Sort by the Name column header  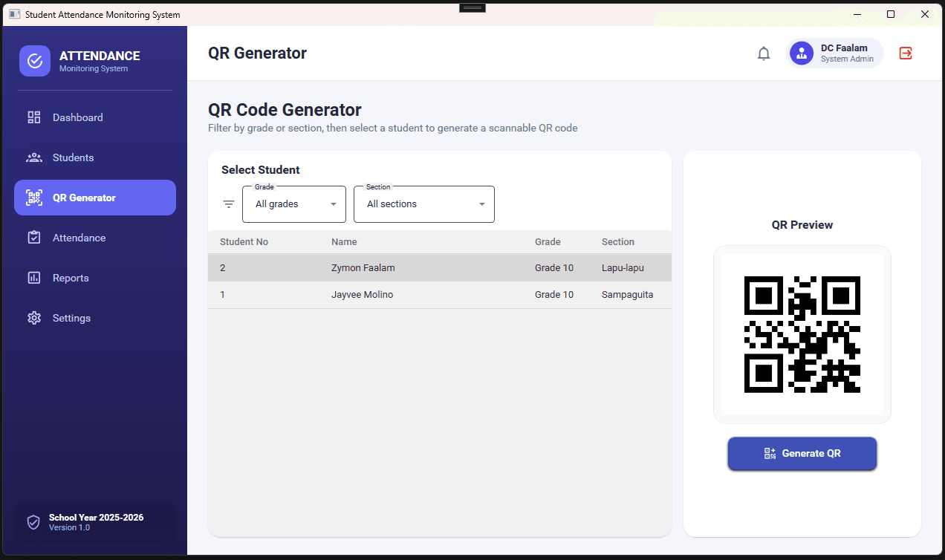344,242
